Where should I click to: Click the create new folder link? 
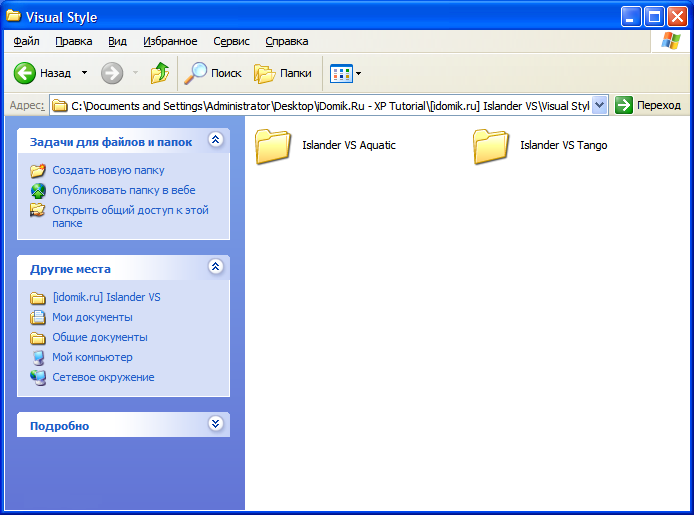click(x=108, y=170)
